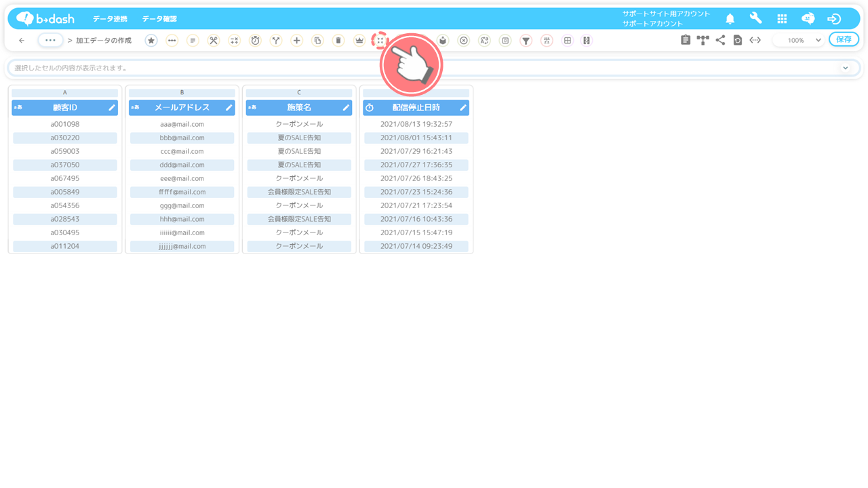Click the square frame toolbar icon
868x488 pixels.
tap(505, 41)
